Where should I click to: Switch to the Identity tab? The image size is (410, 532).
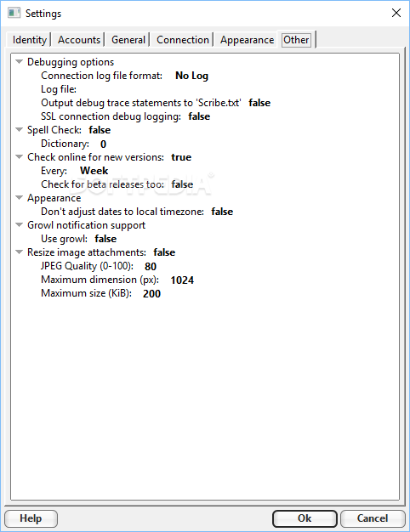click(29, 40)
